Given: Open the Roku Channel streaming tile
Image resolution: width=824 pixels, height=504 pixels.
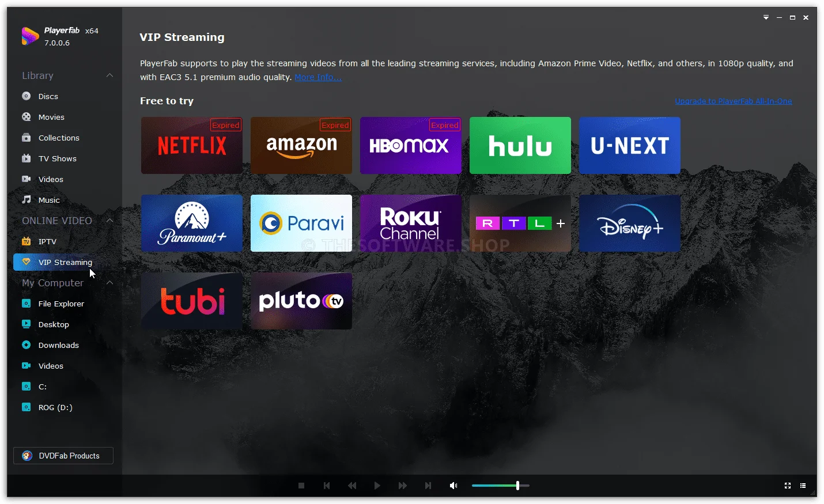Looking at the screenshot, I should pos(411,223).
